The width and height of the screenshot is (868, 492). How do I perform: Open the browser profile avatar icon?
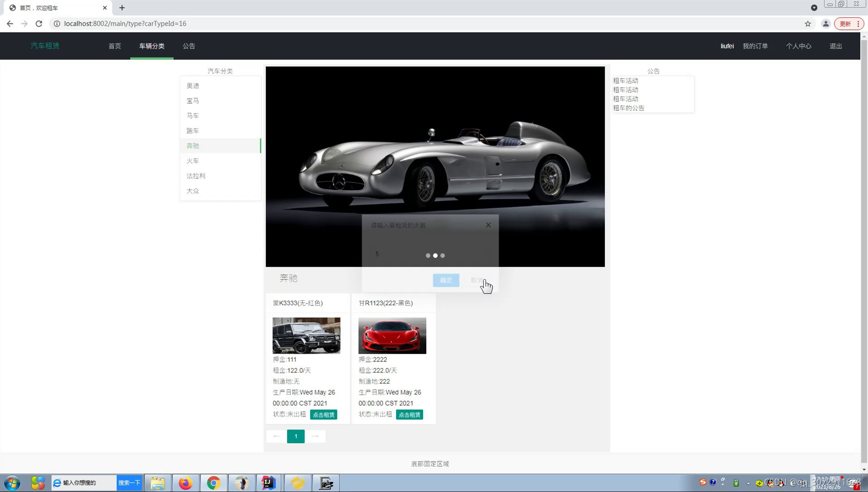tap(826, 24)
